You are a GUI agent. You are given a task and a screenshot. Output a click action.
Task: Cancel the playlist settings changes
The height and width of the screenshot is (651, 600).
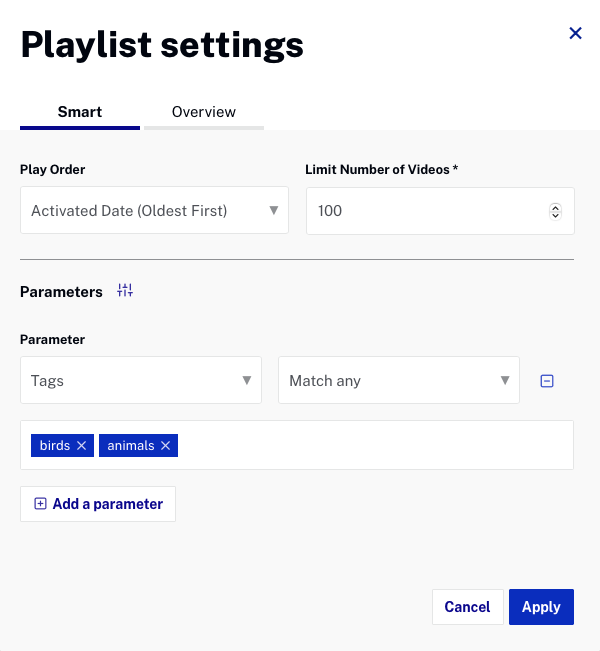pyautogui.click(x=467, y=607)
